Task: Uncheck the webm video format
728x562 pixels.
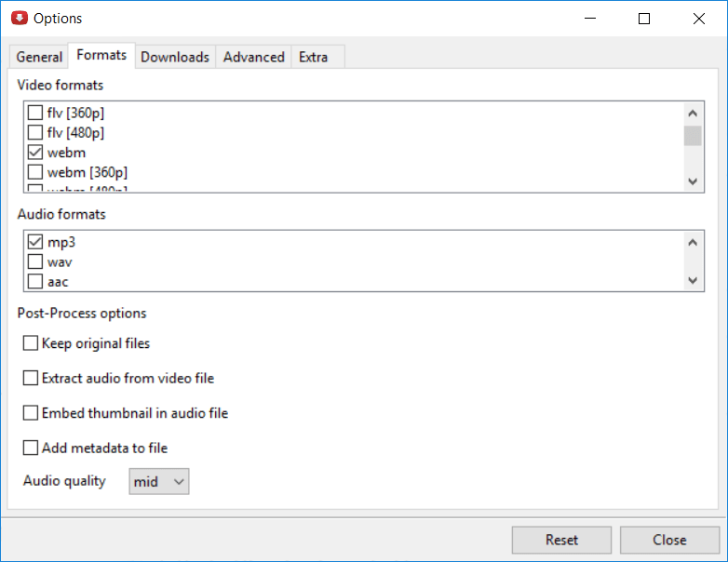Action: point(35,153)
